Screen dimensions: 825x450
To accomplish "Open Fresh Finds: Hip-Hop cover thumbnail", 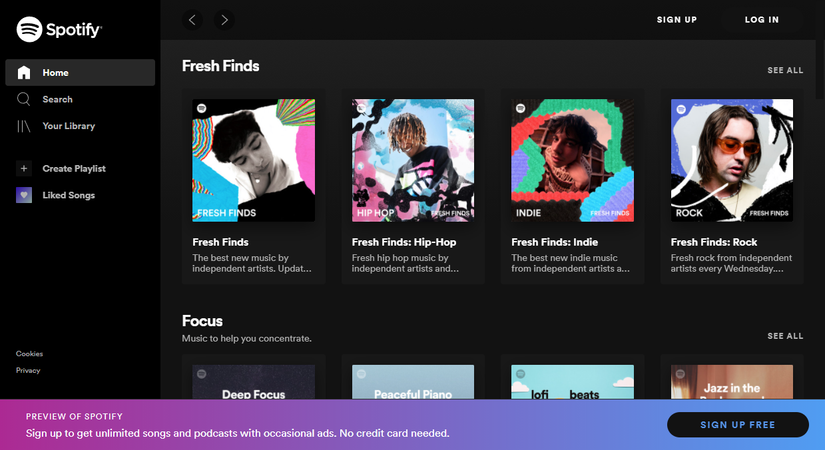I will click(413, 160).
